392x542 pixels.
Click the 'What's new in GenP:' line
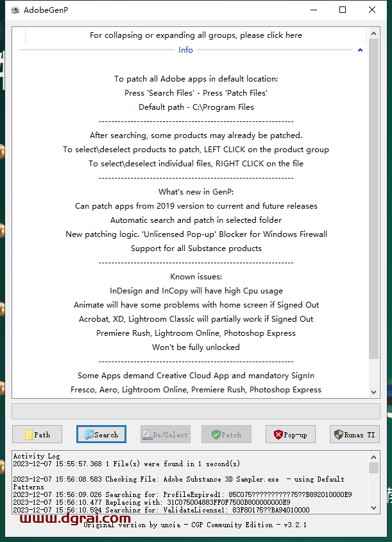point(196,192)
